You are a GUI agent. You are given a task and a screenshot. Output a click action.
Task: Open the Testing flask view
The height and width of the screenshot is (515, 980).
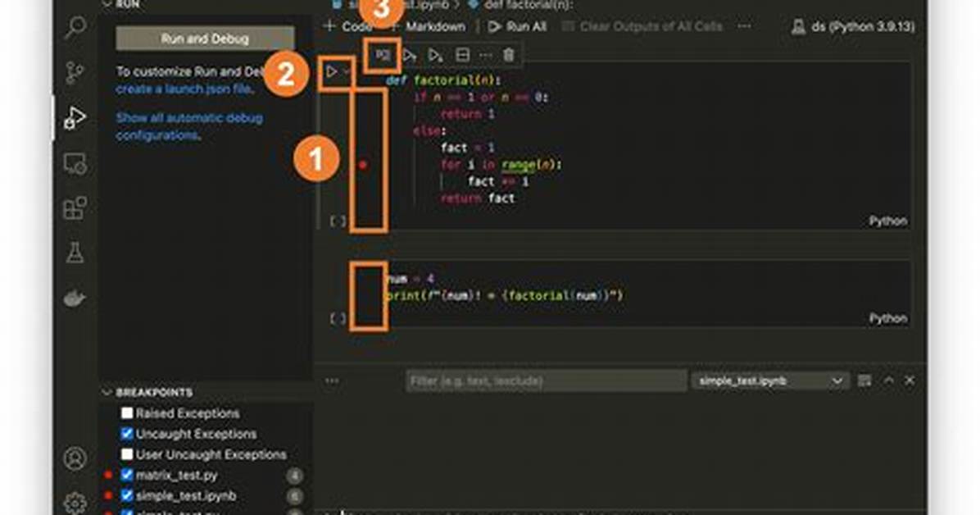pos(75,253)
